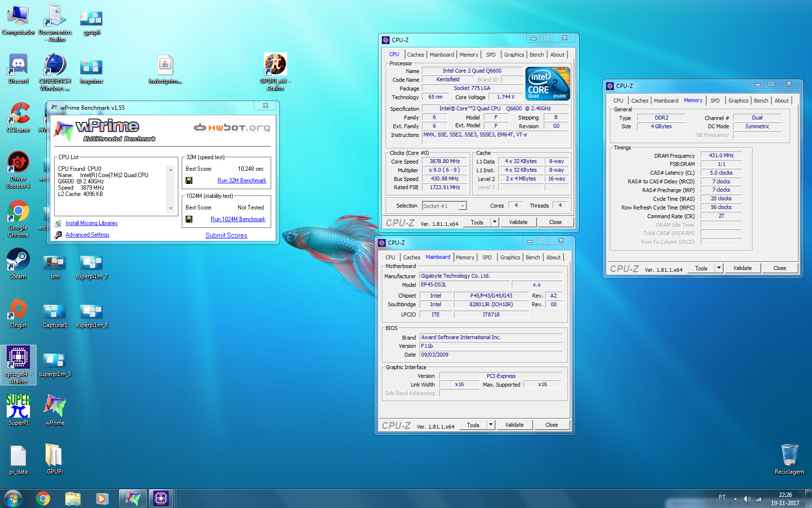Expand Tools dropdown arrow in Mainboard window
Viewport: 812px width, 508px height.
491,425
